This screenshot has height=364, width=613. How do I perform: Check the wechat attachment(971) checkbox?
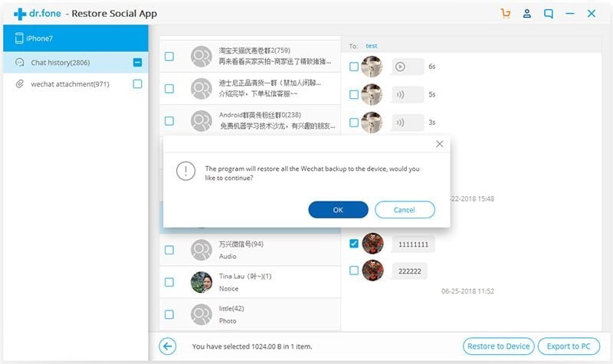(x=137, y=84)
